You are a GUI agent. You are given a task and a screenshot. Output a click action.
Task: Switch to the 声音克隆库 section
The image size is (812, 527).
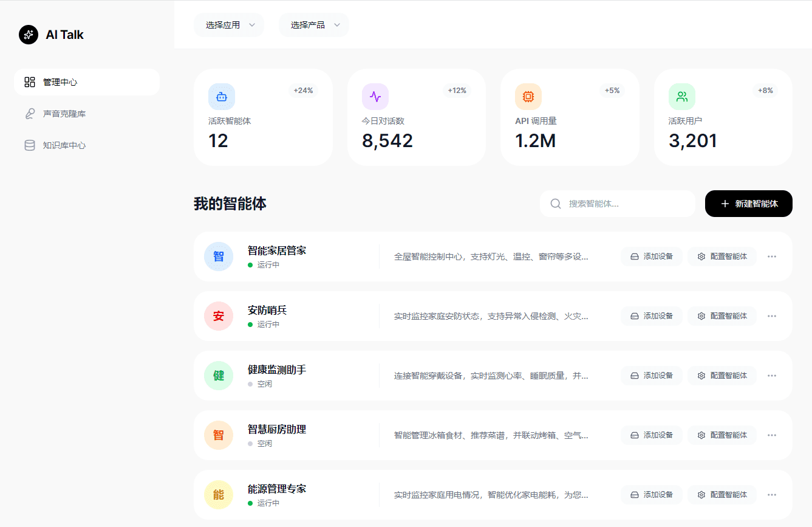click(x=63, y=113)
